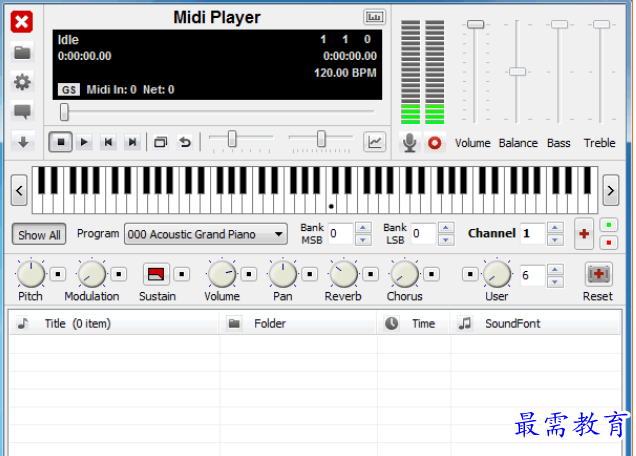Click the song position slider handle
The width and height of the screenshot is (636, 456).
(x=64, y=112)
